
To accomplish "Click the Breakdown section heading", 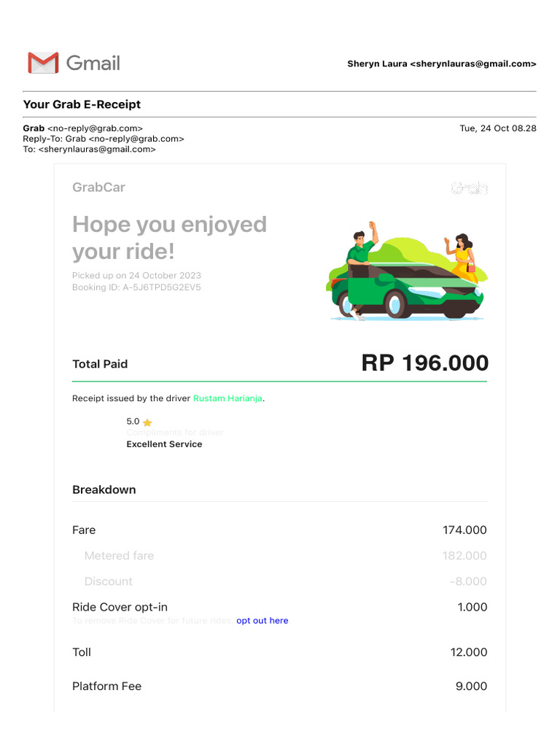I will [104, 489].
